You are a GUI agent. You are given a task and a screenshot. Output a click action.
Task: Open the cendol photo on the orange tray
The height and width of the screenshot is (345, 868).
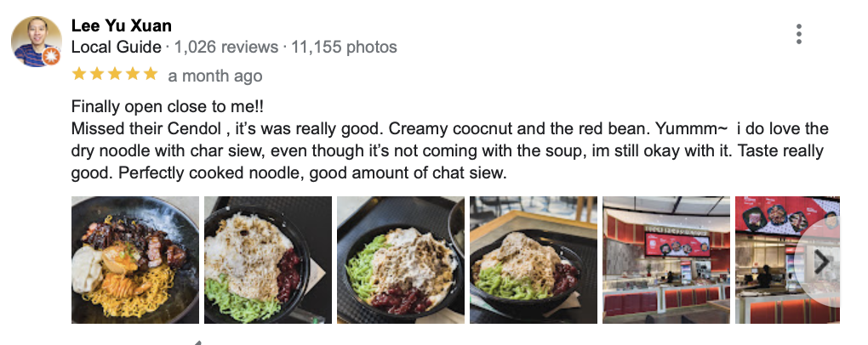click(533, 260)
